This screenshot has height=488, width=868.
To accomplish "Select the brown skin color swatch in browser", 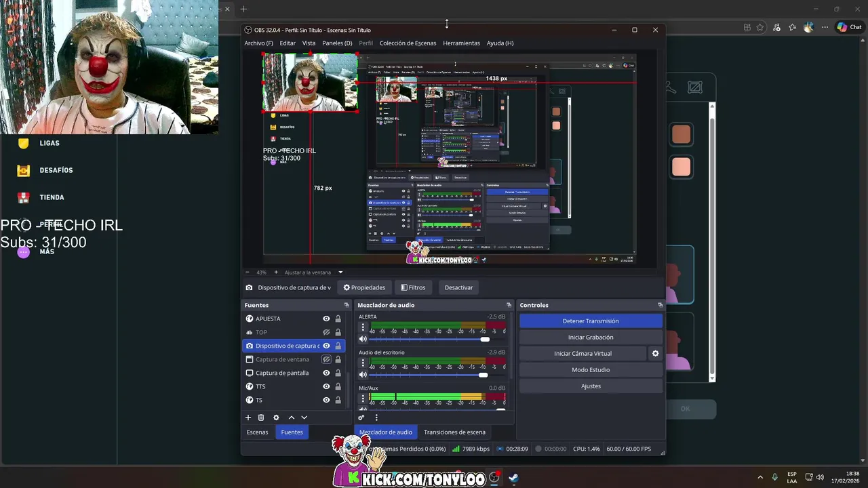I will pyautogui.click(x=681, y=134).
